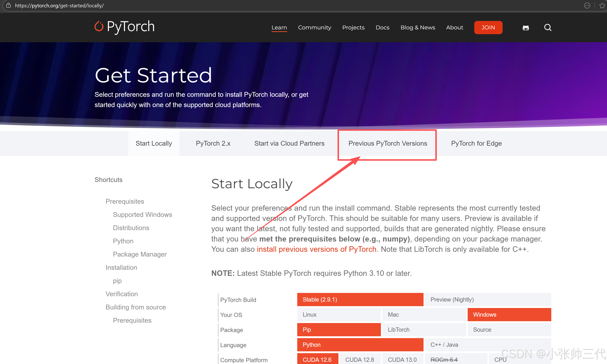Select the Preview (Nightly) build
Viewport: 607px width, 364px height.
488,300
